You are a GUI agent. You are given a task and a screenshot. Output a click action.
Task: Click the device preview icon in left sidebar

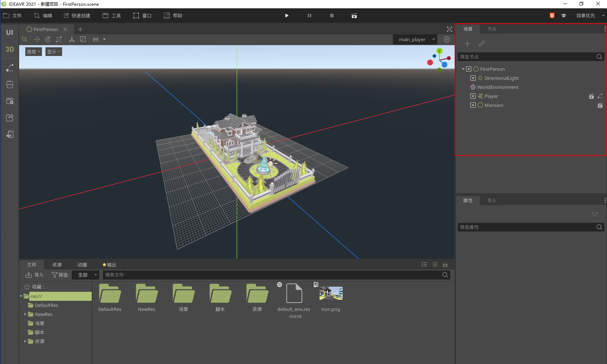pyautogui.click(x=10, y=134)
